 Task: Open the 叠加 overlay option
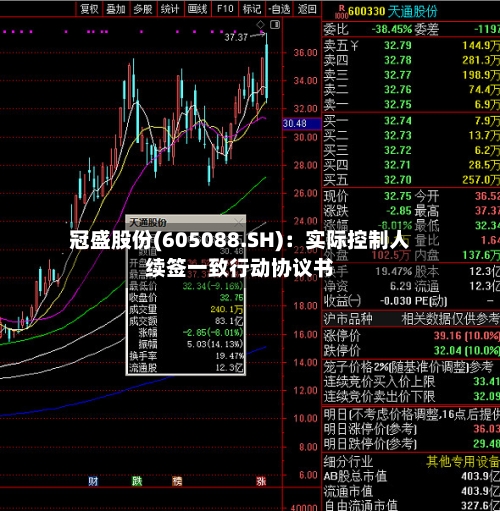tap(116, 9)
